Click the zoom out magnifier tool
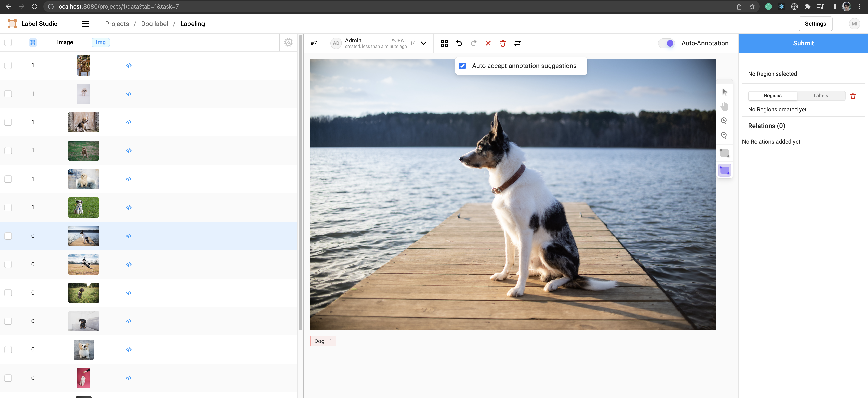The width and height of the screenshot is (868, 398). (x=724, y=135)
